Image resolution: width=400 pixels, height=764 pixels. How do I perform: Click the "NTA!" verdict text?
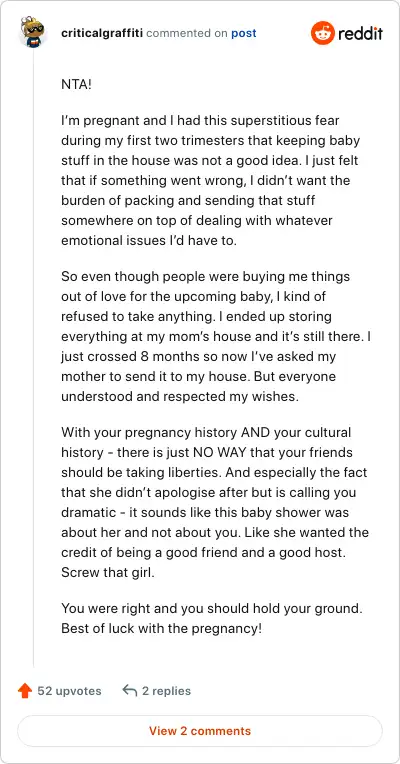coord(76,84)
